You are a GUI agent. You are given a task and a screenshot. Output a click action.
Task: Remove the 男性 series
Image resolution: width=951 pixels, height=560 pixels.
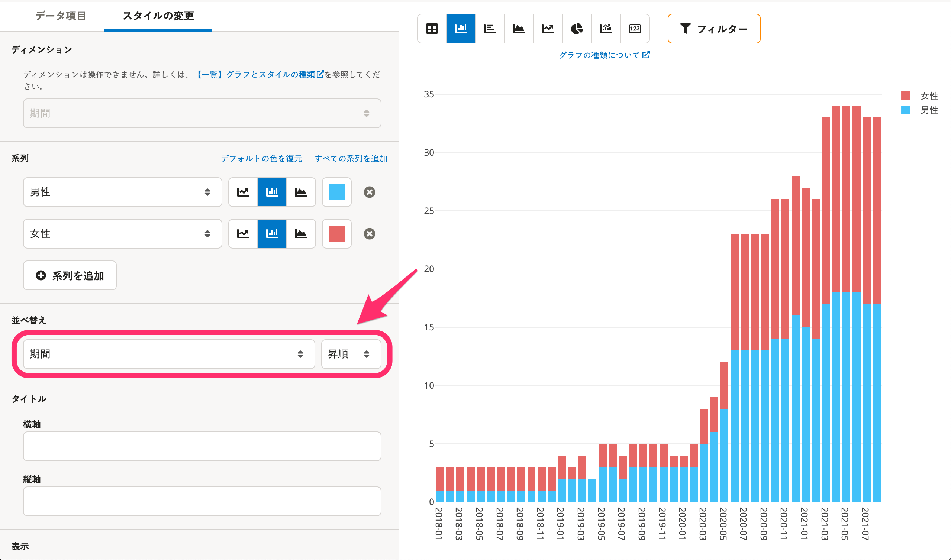[369, 192]
